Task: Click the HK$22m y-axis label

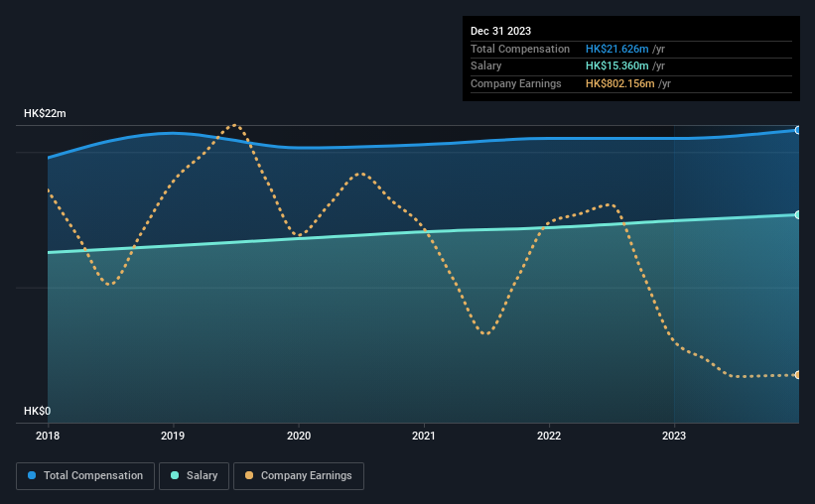Action: 45,113
